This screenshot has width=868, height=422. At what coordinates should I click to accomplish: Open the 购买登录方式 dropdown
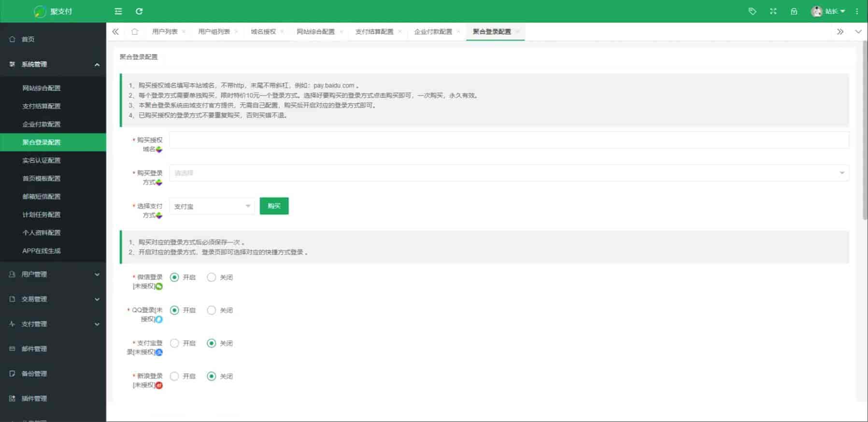(x=509, y=173)
